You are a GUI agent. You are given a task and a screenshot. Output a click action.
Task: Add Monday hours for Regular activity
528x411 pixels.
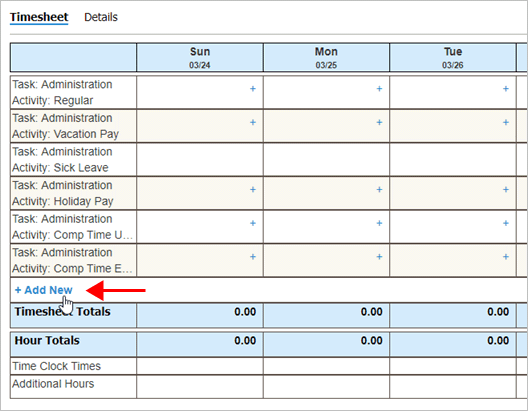coord(379,89)
